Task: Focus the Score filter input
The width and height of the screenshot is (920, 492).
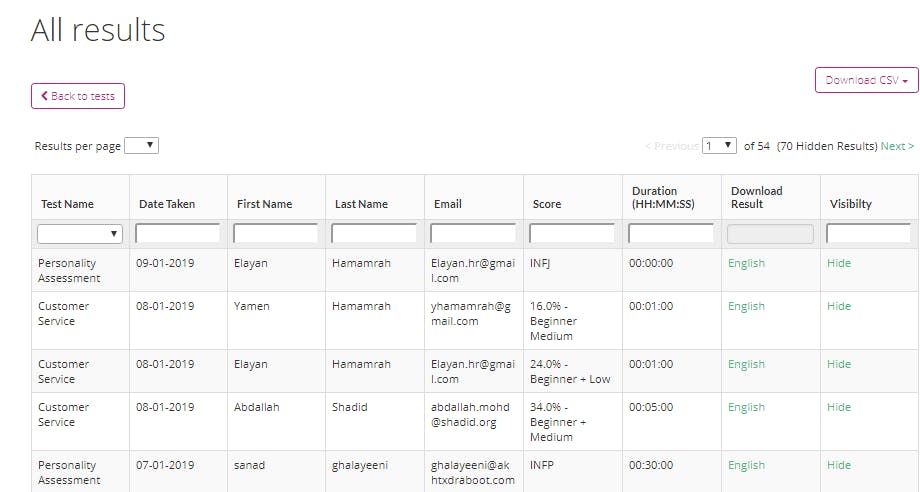Action: (572, 234)
